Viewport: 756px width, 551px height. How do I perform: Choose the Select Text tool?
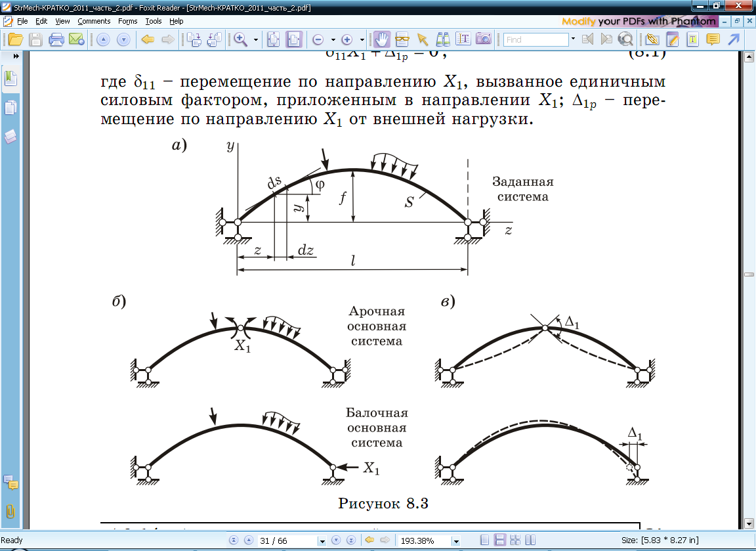(463, 39)
